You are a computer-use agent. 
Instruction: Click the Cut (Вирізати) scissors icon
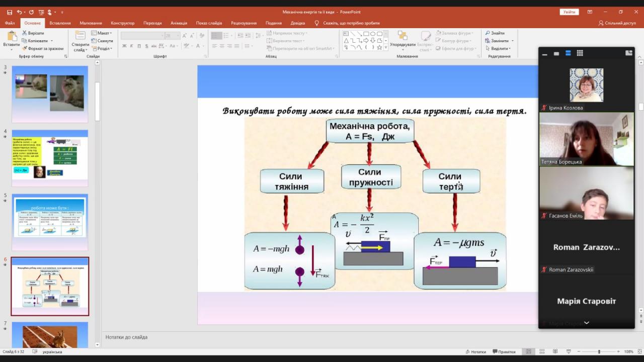point(24,33)
